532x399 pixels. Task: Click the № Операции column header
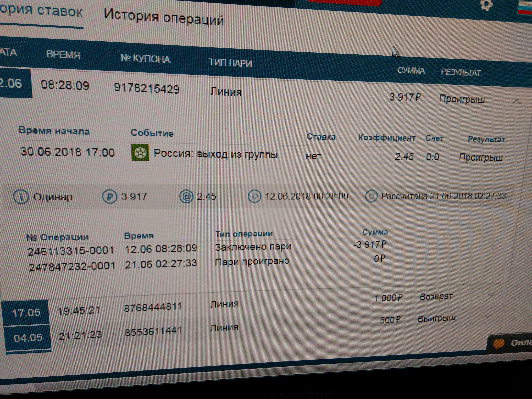[57, 237]
